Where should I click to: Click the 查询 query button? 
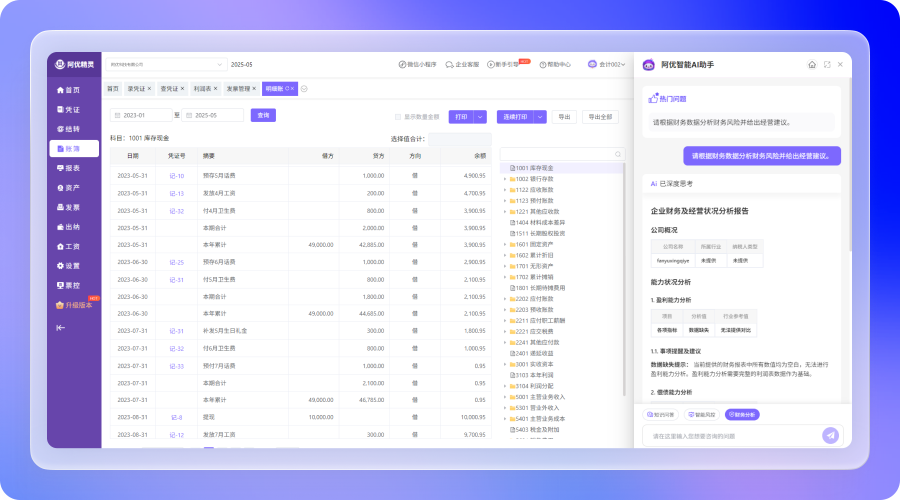pyautogui.click(x=263, y=116)
